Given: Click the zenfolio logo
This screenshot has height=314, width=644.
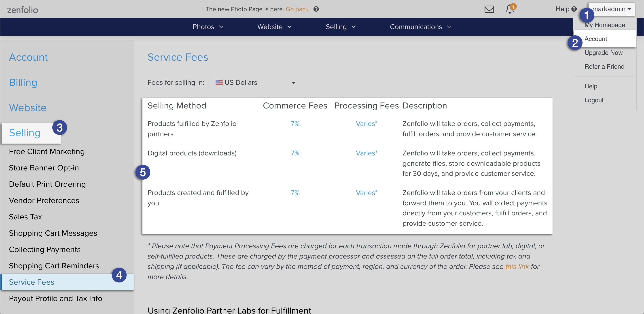Looking at the screenshot, I should 23,10.
